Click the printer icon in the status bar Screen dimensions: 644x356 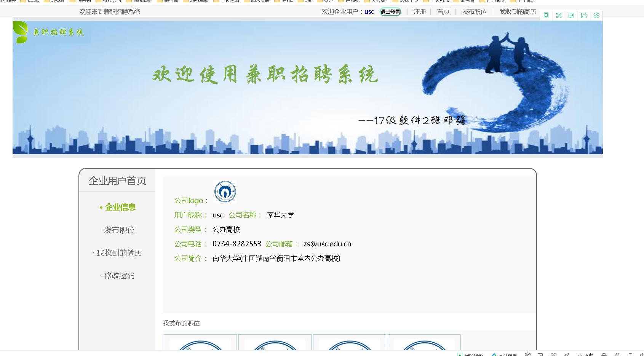pos(604,354)
